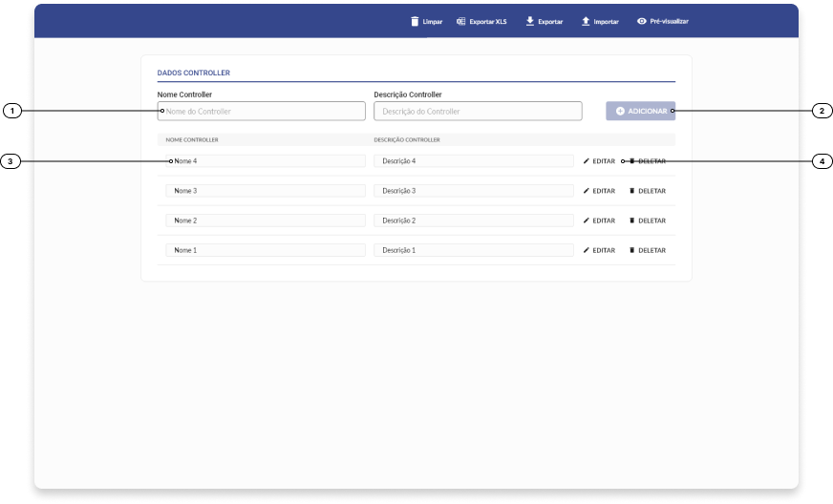
Task: Click trash icon for Nome 1 row
Action: [631, 250]
